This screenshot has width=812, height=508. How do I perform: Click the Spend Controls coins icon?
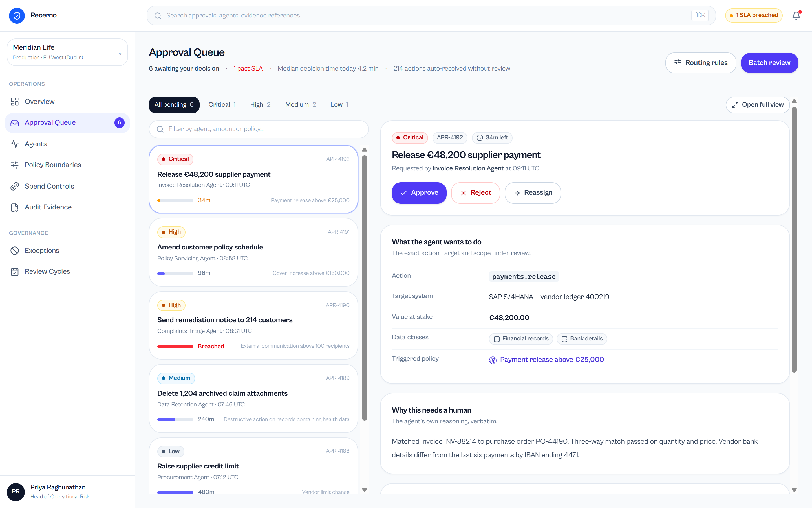tap(14, 186)
